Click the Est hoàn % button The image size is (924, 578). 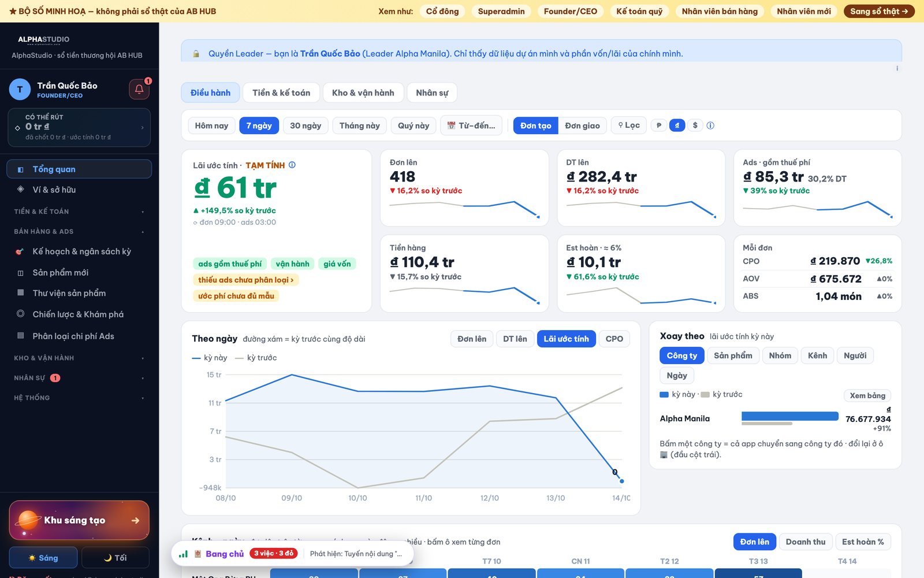pyautogui.click(x=863, y=542)
